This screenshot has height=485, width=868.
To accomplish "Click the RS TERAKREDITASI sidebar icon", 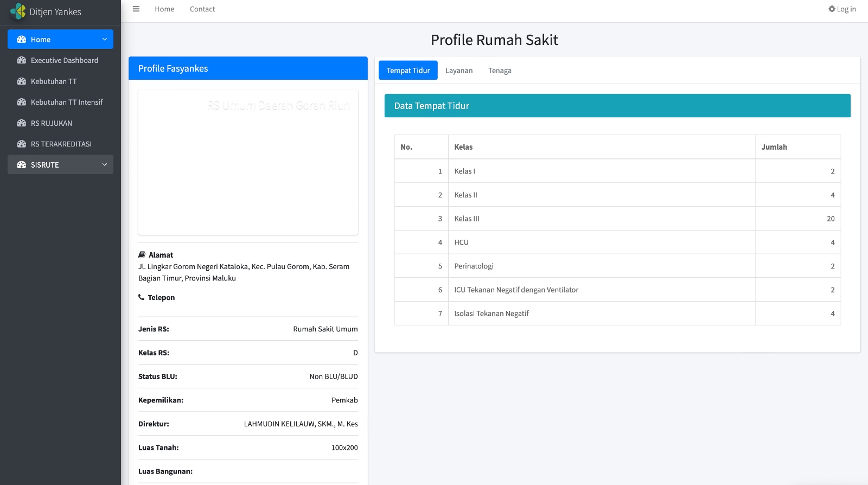I will point(22,144).
